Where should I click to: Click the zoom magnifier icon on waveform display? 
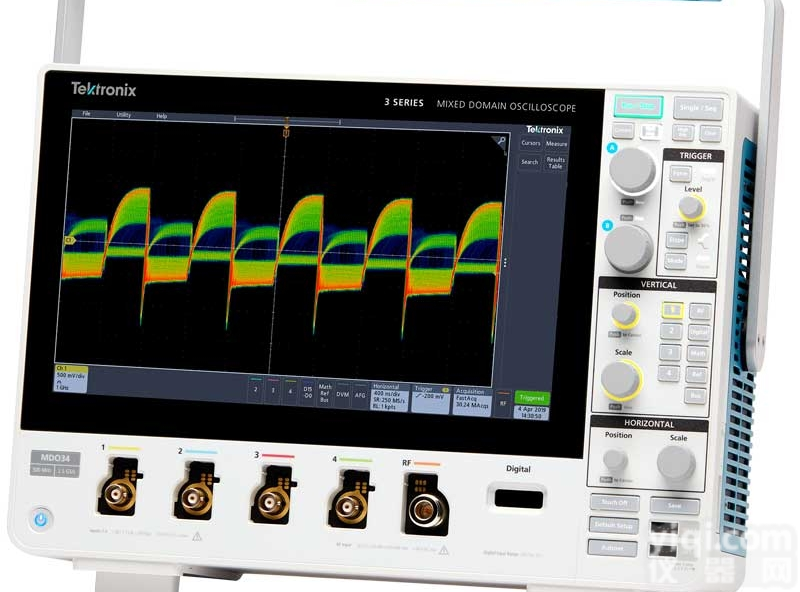click(500, 143)
